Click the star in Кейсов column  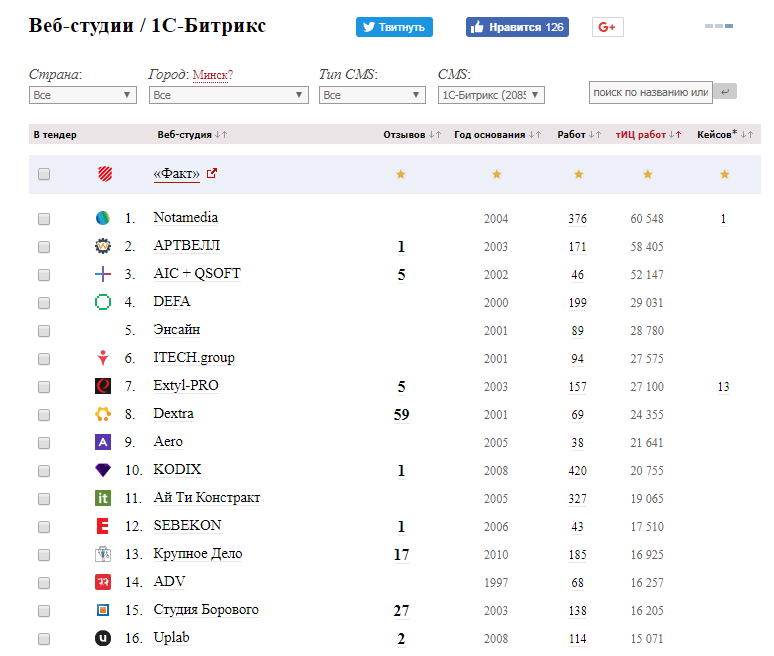(x=725, y=174)
